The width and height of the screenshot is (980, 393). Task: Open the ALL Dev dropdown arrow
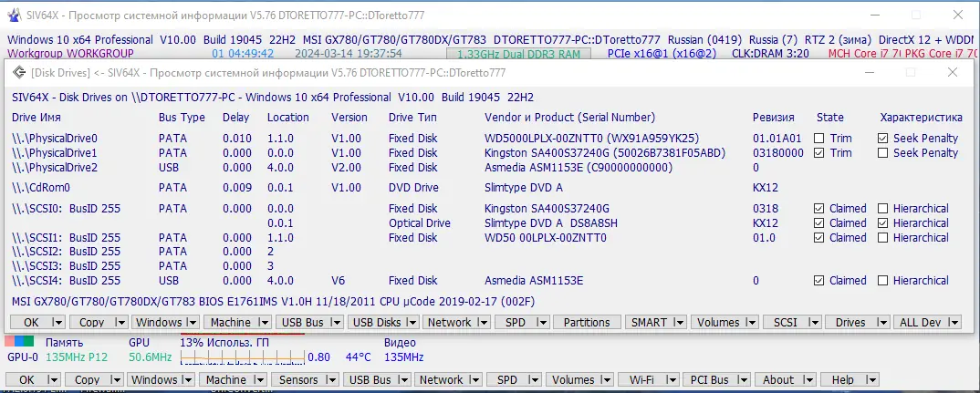pos(954,323)
